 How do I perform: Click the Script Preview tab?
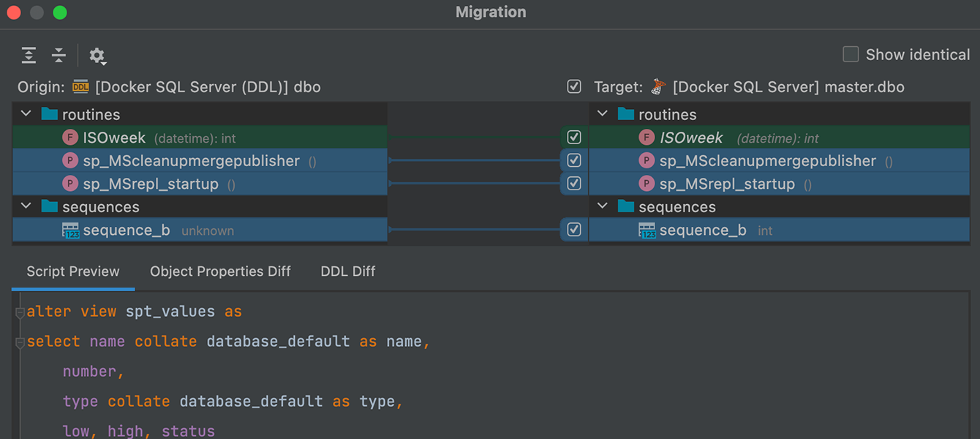[73, 271]
